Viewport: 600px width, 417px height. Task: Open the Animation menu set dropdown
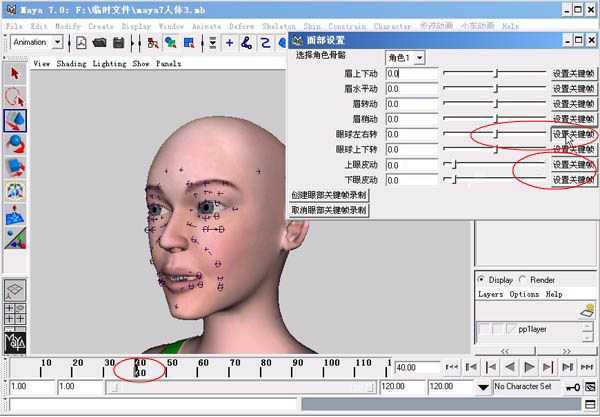(57, 42)
